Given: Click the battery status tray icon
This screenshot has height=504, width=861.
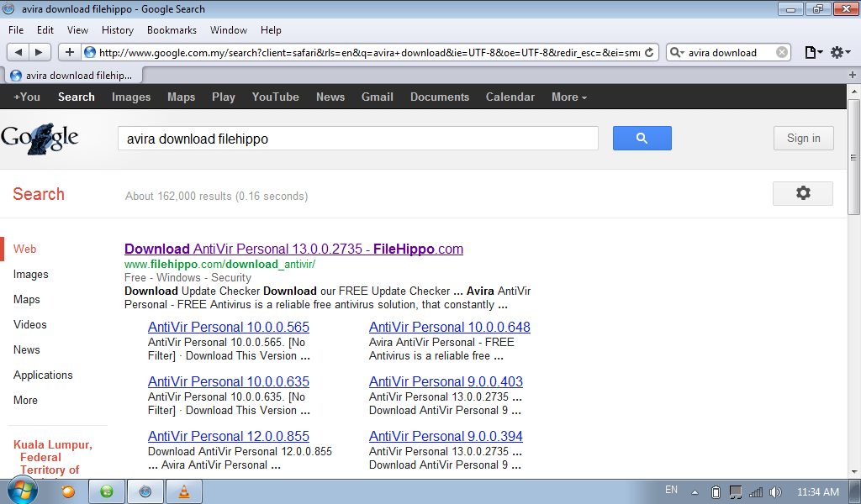Looking at the screenshot, I should point(716,492).
